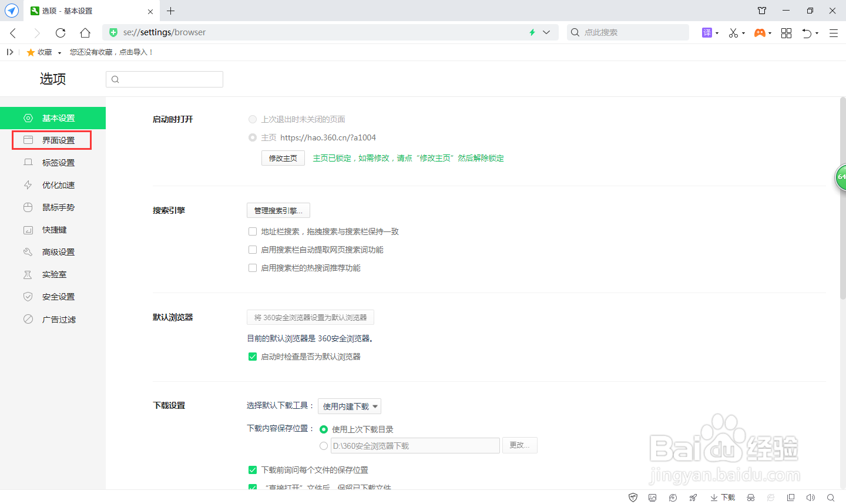Click 将360安全浏览器设置为默认浏览器 button
The image size is (846, 504).
(310, 317)
